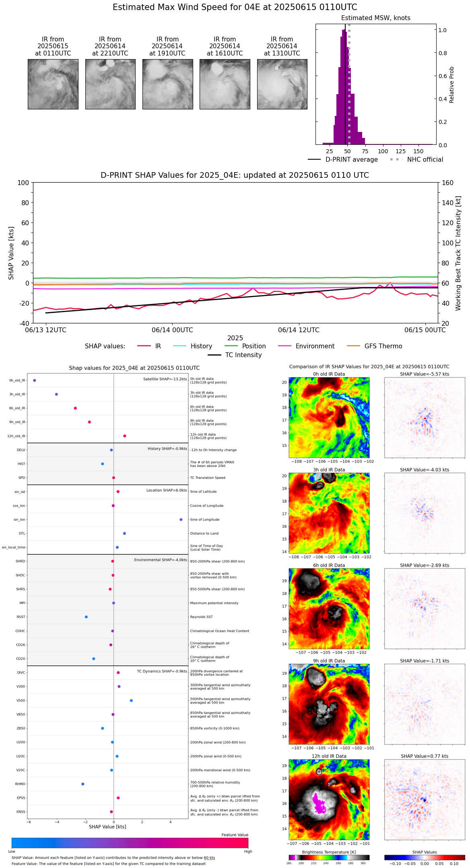The image size is (470, 868).
Task: Click the cyan History legend marker
Action: pyautogui.click(x=179, y=346)
